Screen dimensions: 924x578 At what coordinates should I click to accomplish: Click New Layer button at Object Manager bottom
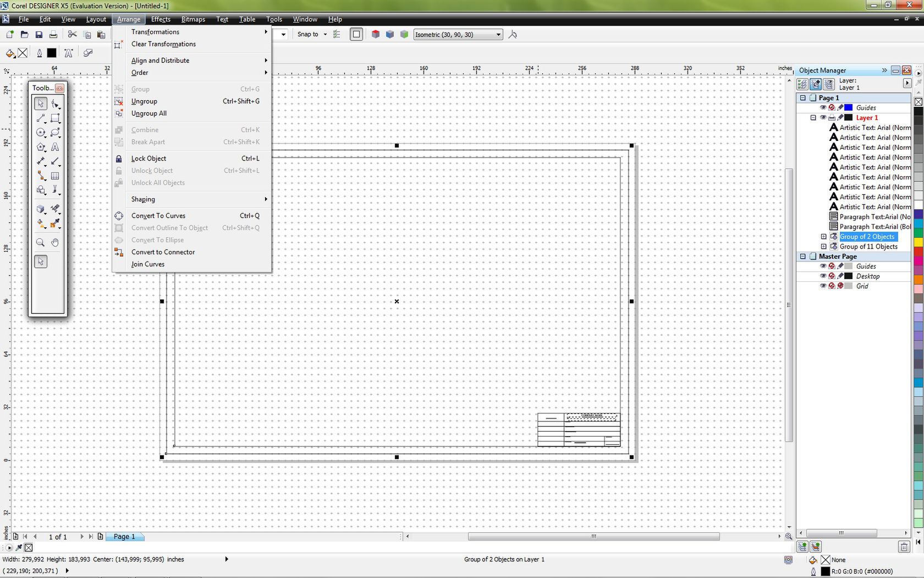pyautogui.click(x=802, y=547)
